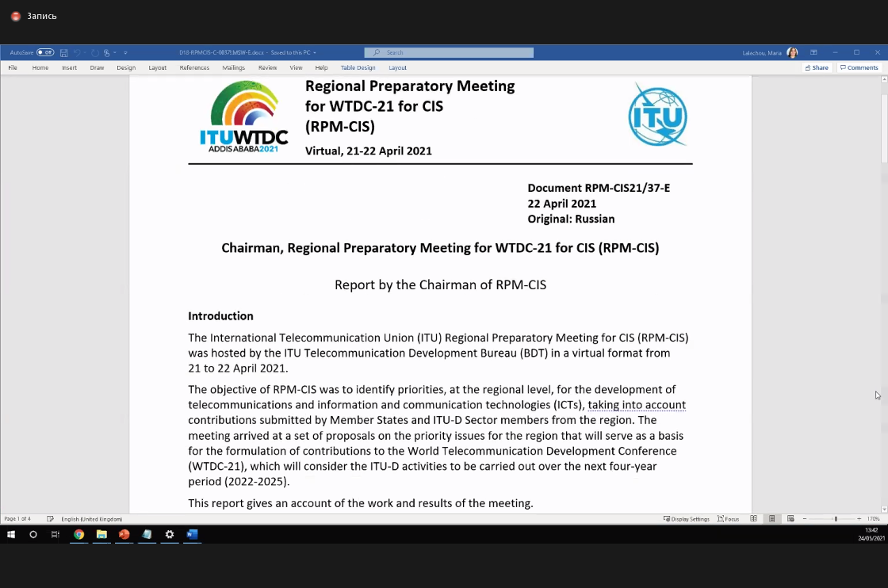The width and height of the screenshot is (888, 588).
Task: Click the 'Introduction' heading
Action: pyautogui.click(x=221, y=315)
